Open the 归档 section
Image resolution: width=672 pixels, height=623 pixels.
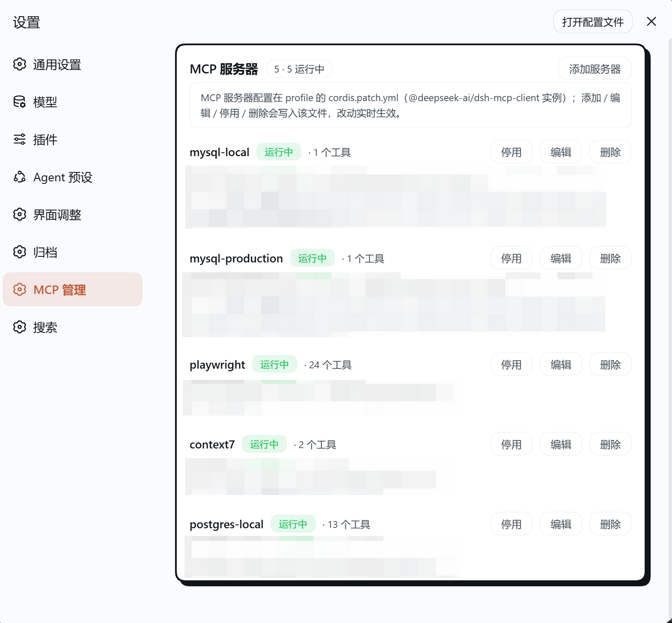pyautogui.click(x=73, y=252)
